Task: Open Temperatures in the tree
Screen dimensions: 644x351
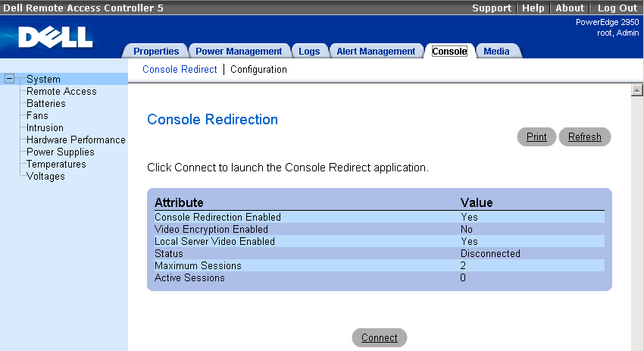Action: click(56, 164)
